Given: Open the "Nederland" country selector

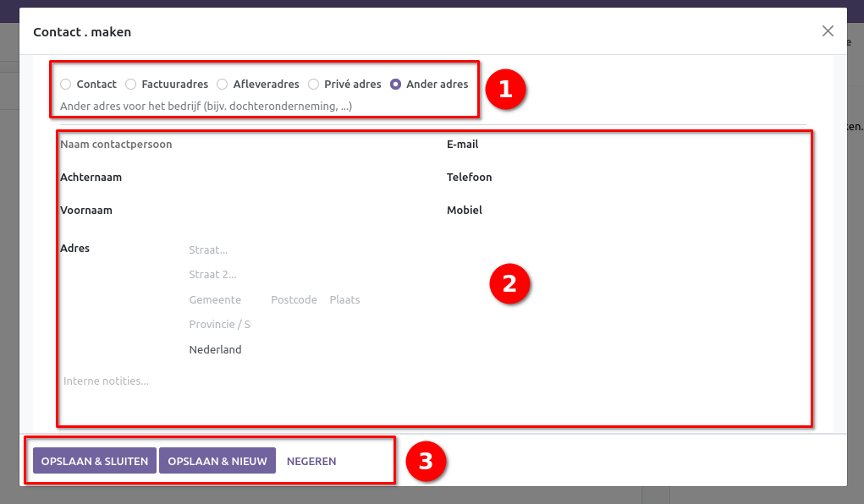Looking at the screenshot, I should (216, 349).
